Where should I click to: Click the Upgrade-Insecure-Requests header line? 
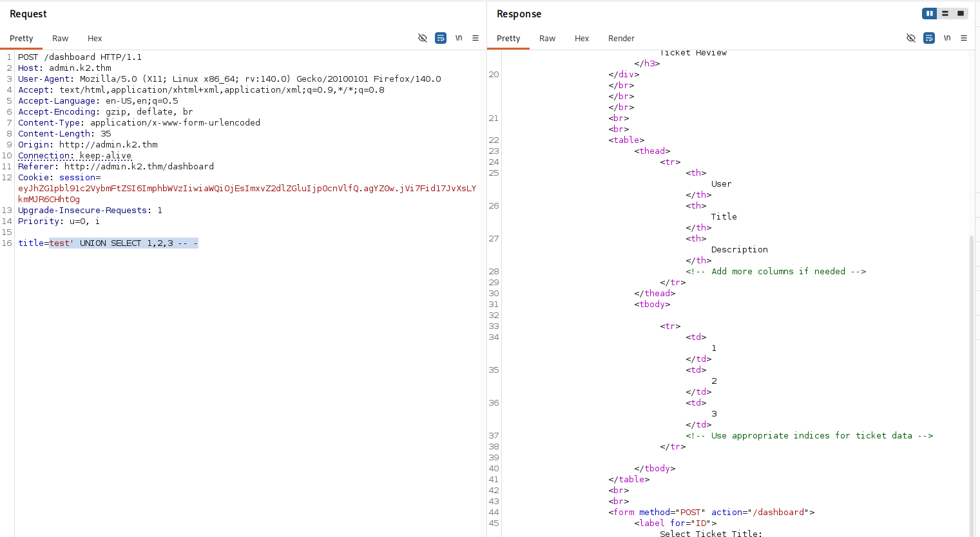point(90,210)
